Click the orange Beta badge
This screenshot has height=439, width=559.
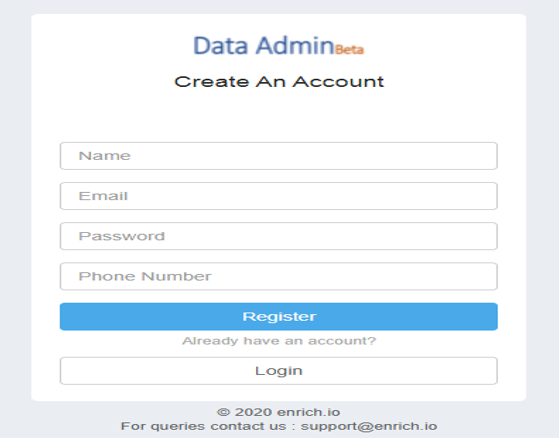(x=349, y=50)
